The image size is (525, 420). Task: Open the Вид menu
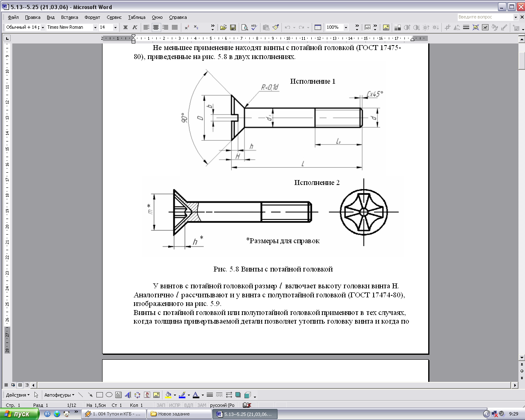[x=50, y=17]
